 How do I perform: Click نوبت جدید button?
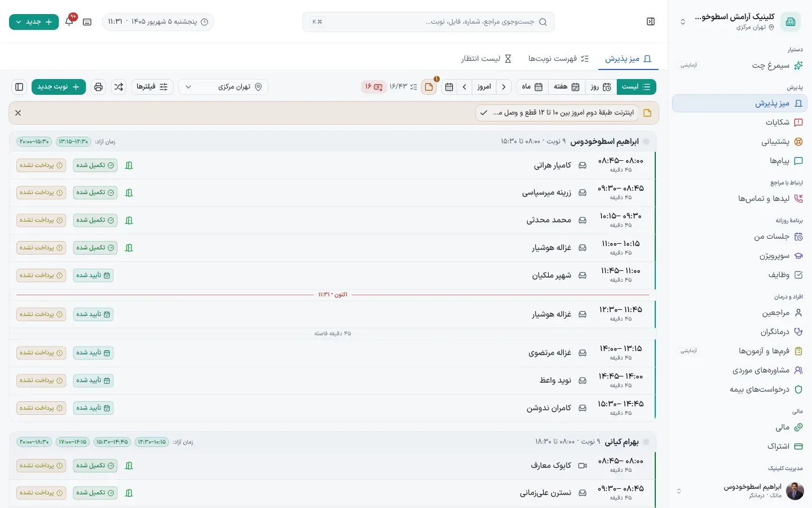coord(59,87)
